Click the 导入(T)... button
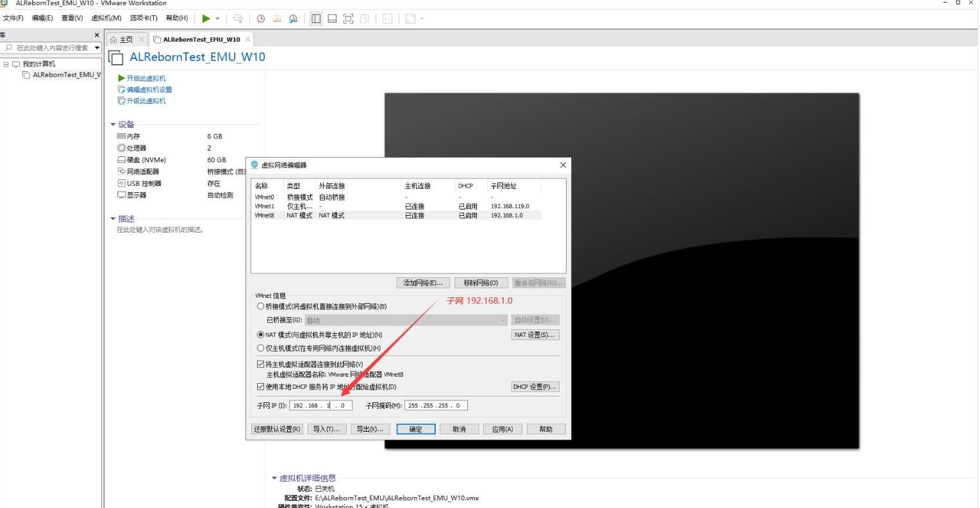The height and width of the screenshot is (508, 980). 327,429
